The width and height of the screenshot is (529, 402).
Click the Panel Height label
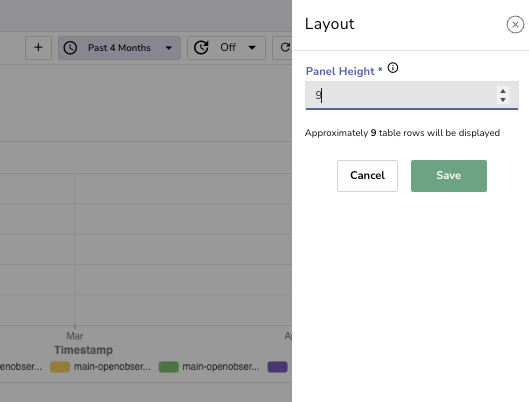[x=340, y=71]
